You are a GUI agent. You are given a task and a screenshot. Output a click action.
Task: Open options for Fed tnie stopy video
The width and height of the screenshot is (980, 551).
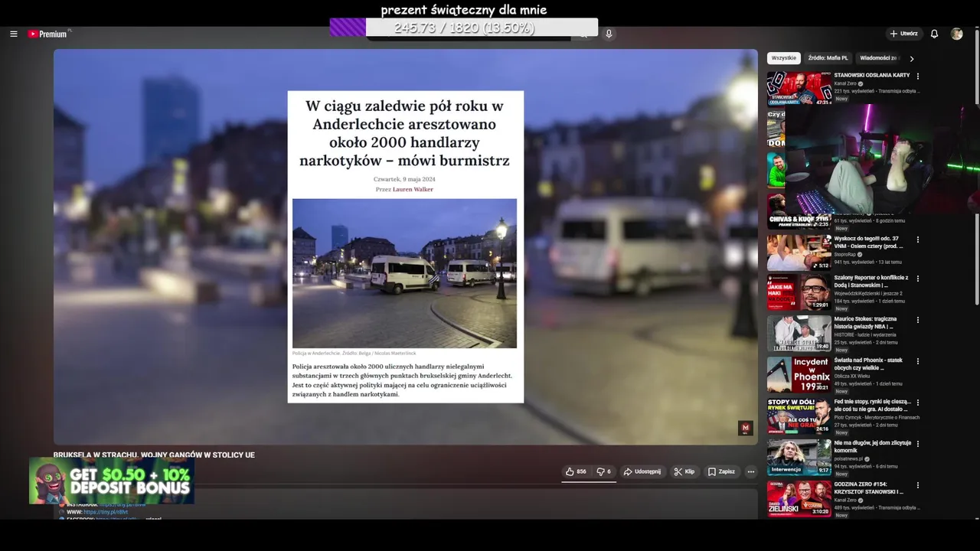click(x=918, y=403)
